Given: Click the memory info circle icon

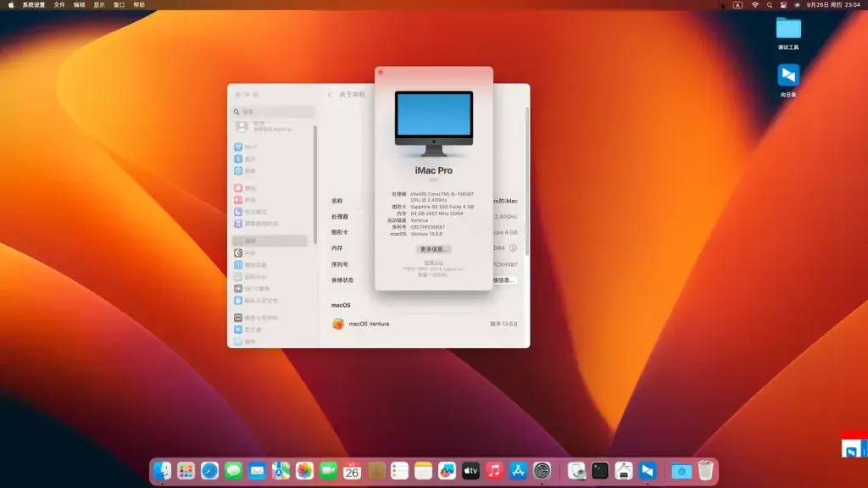Looking at the screenshot, I should click(x=513, y=248).
